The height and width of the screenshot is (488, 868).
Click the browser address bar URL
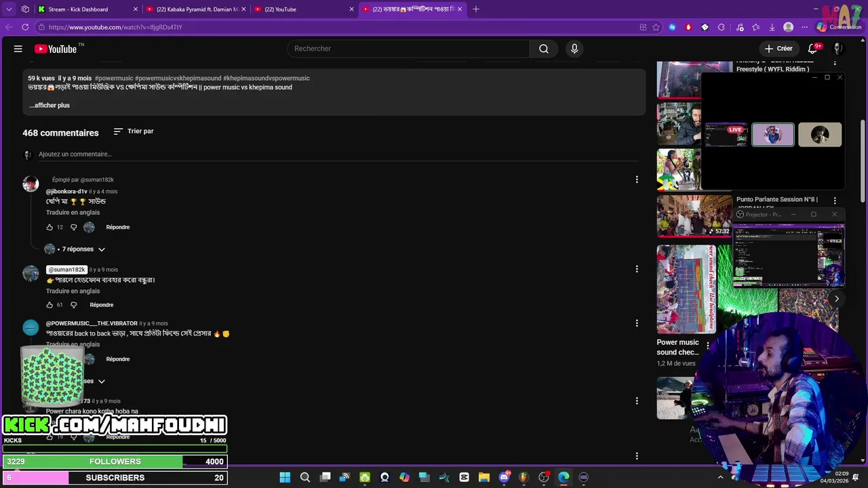point(115,27)
